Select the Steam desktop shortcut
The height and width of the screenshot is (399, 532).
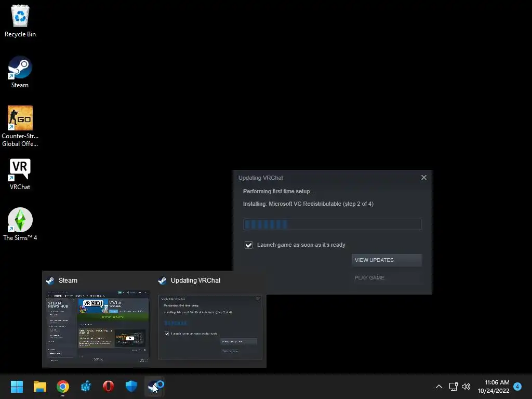pos(20,72)
